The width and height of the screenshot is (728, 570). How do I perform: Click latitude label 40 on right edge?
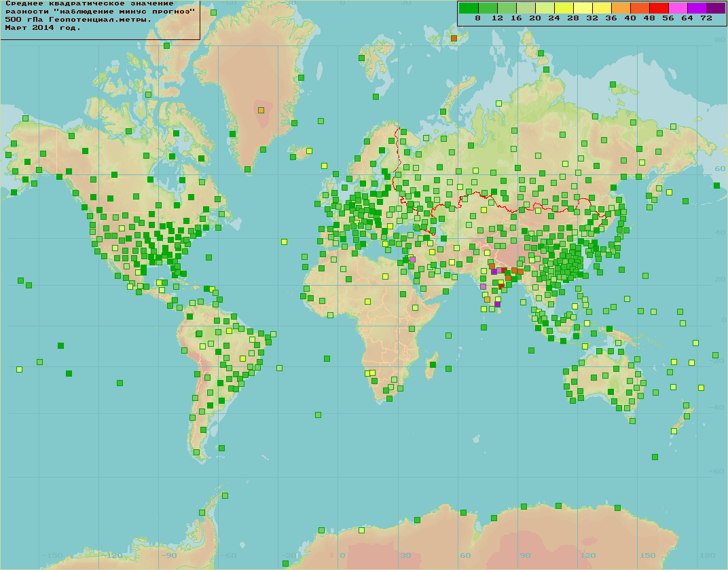(720, 233)
